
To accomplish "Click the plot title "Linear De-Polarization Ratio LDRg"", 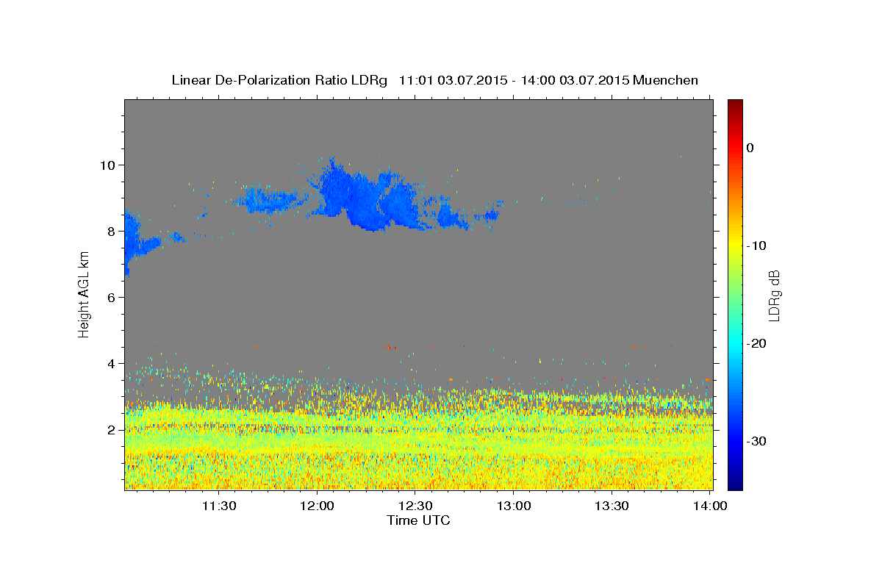I will tap(279, 80).
